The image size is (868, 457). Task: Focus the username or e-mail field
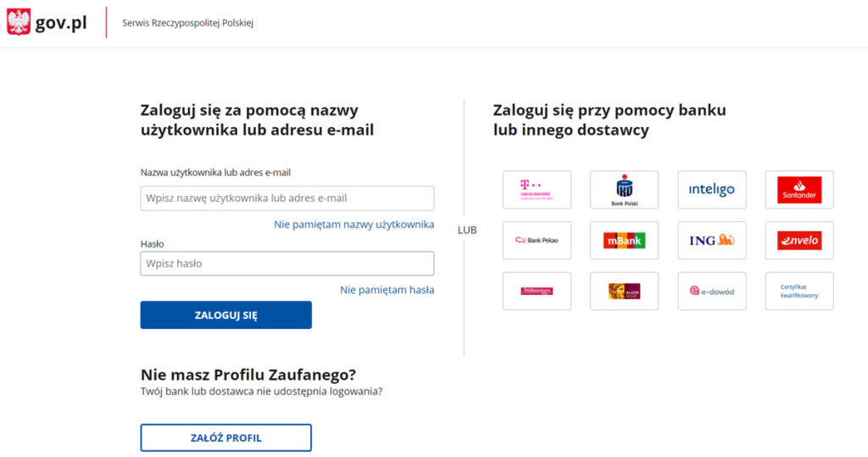[287, 198]
